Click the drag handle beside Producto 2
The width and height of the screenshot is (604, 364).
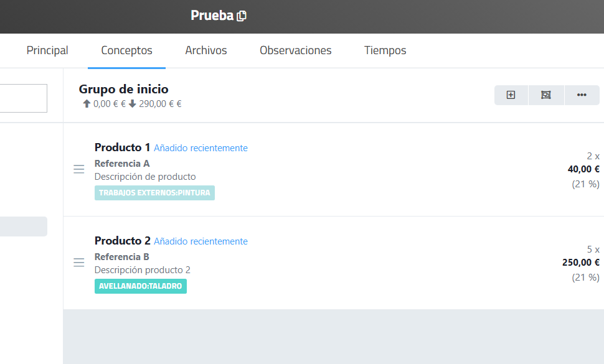pos(79,263)
